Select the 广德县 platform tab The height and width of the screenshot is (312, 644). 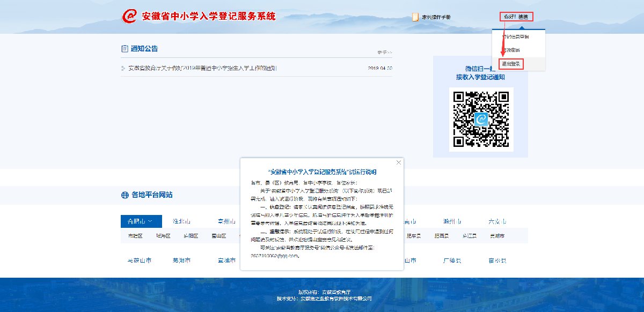[x=452, y=261]
